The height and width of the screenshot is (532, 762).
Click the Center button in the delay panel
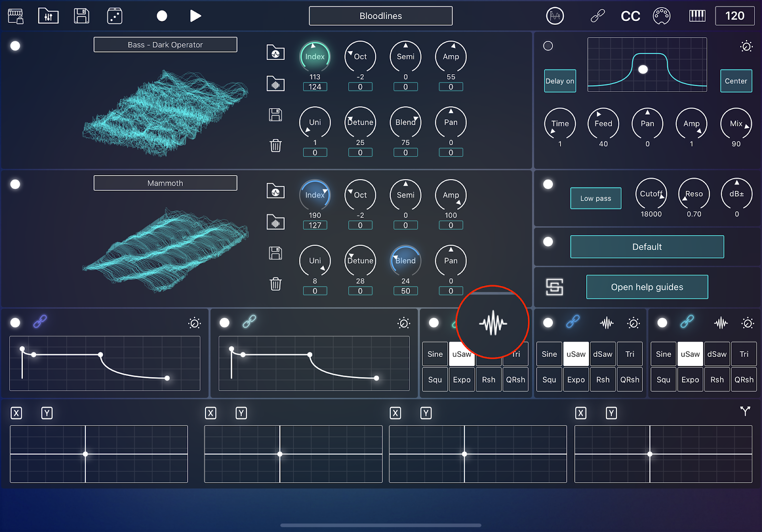point(736,81)
